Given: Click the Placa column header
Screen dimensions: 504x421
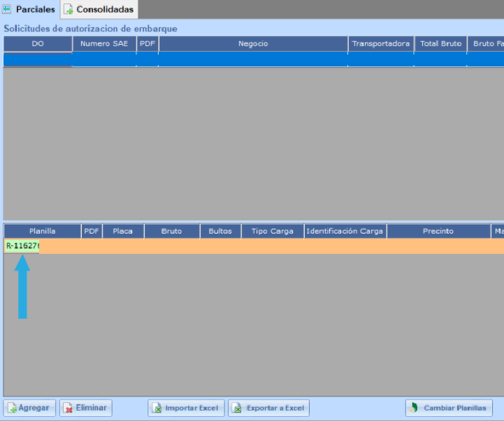Looking at the screenshot, I should [x=123, y=231].
